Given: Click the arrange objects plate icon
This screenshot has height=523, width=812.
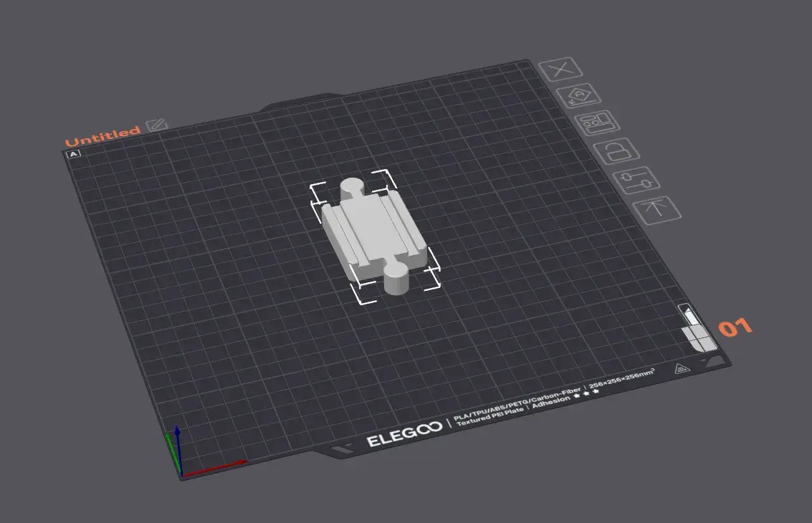Looking at the screenshot, I should pos(597,123).
